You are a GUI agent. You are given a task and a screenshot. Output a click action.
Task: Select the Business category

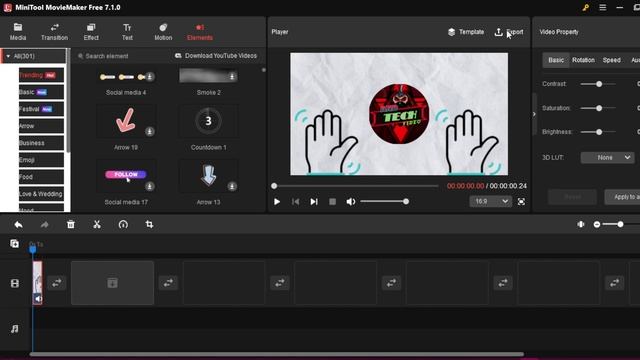coord(41,143)
